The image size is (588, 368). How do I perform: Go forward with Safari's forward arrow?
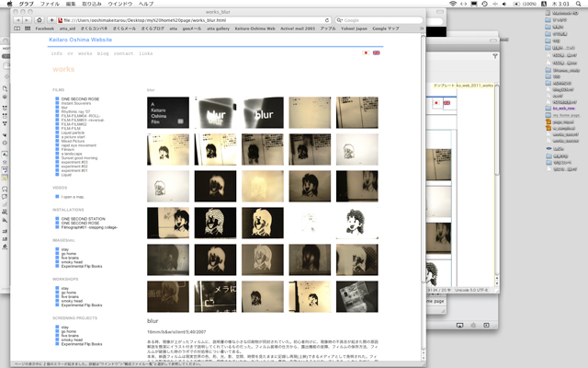point(27,20)
